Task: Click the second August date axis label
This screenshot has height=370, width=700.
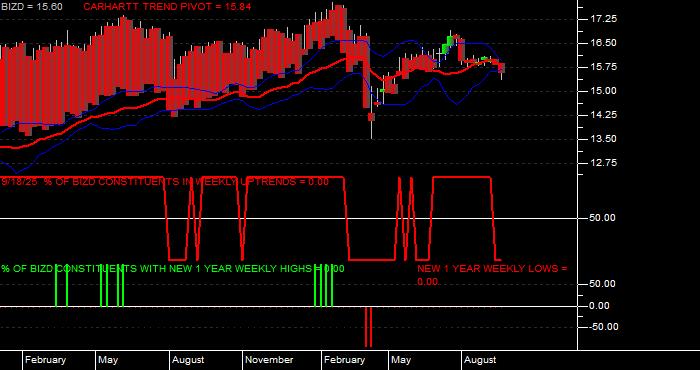Action: [x=480, y=360]
